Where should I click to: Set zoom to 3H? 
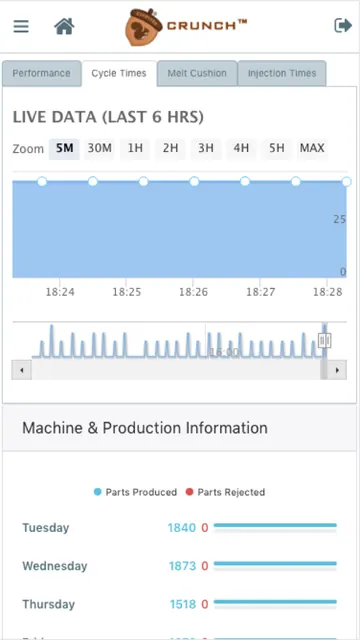[206, 149]
